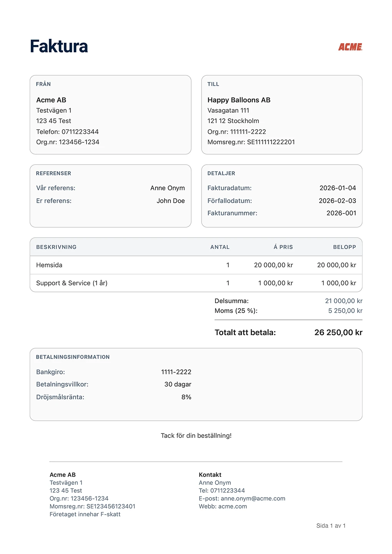Click the email link anne.onym@acme.com

point(253,498)
